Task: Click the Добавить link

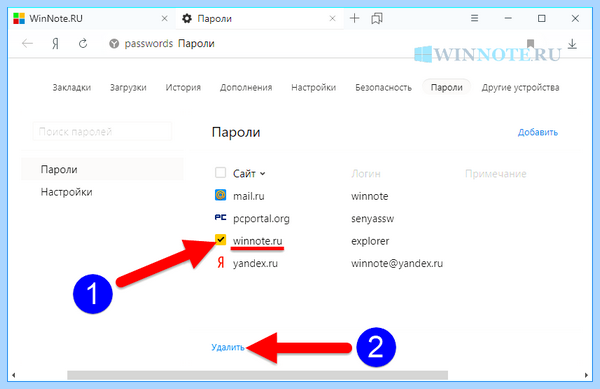Action: coord(538,132)
